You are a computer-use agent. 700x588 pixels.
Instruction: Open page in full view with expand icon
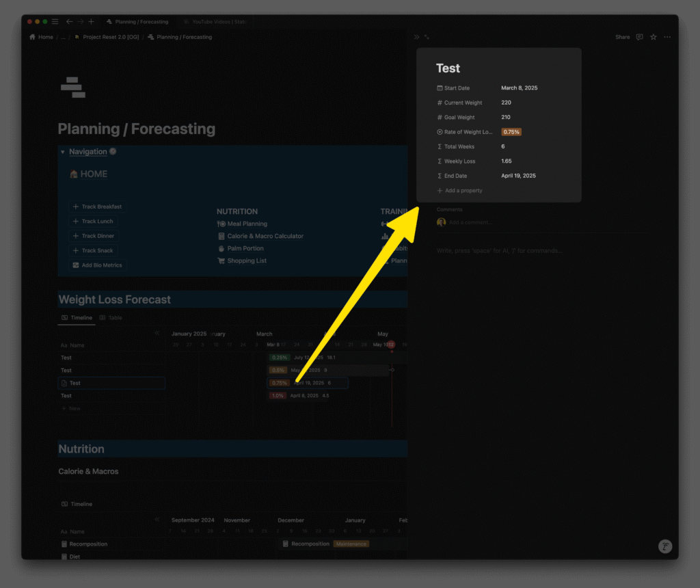[x=427, y=37]
